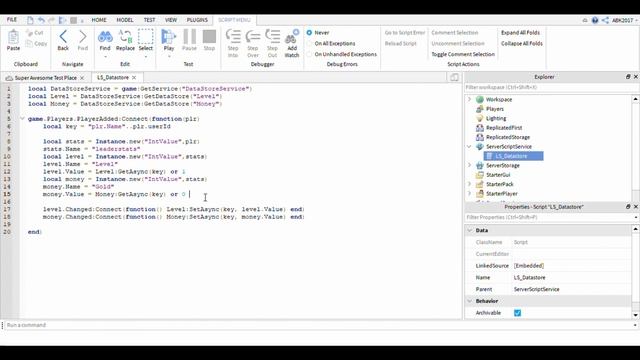Image resolution: width=640 pixels, height=360 pixels.
Task: Click the Workspace globe icon in Explorer
Action: [480, 99]
